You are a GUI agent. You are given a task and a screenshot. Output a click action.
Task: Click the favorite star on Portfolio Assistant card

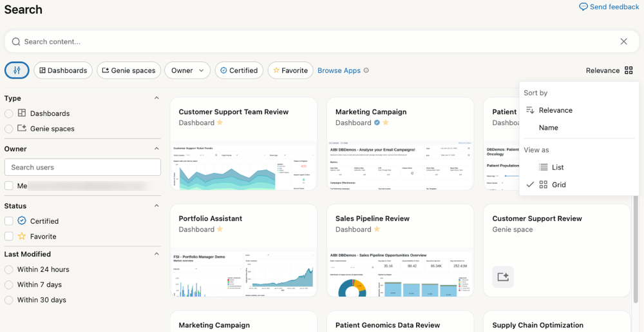220,229
